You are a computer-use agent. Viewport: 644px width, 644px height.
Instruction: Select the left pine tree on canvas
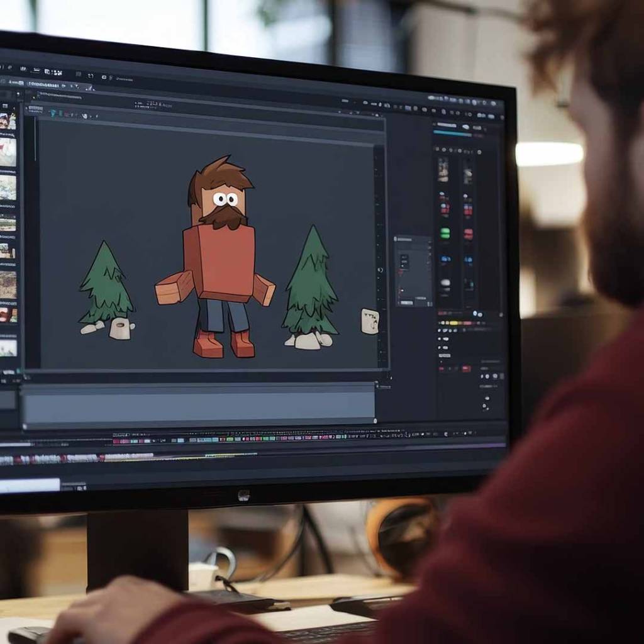coord(106,282)
